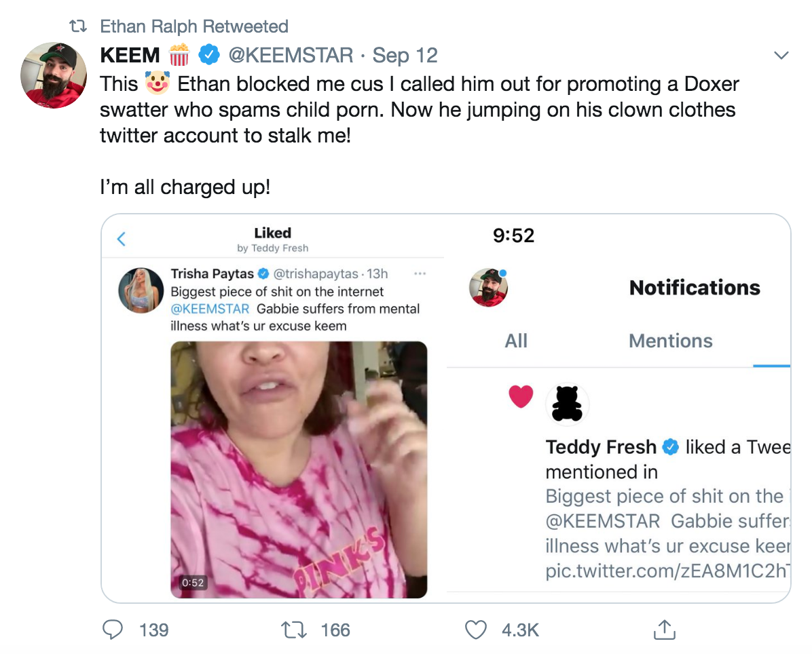Click the reply speech bubble icon
Viewport: 812px width, 654px height.
[113, 630]
